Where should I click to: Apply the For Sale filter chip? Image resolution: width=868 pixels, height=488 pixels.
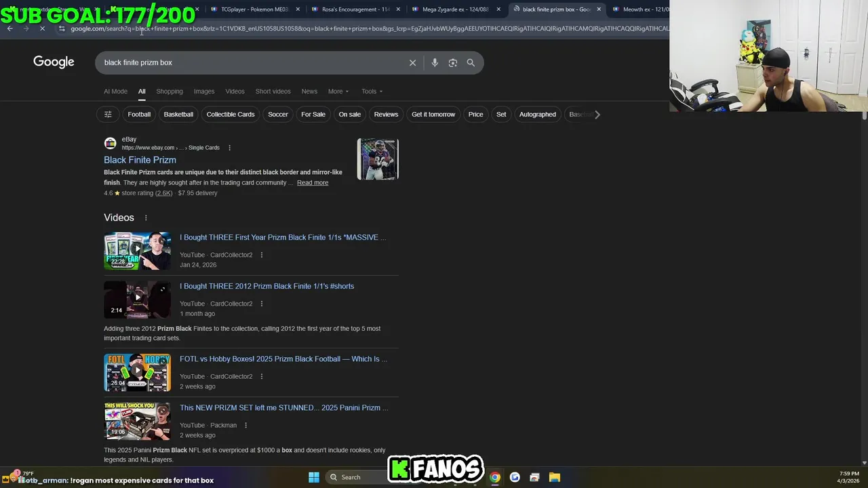tap(313, 115)
